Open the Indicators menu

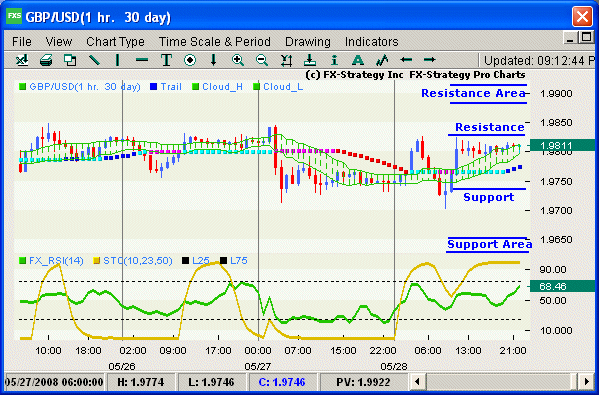click(x=371, y=42)
